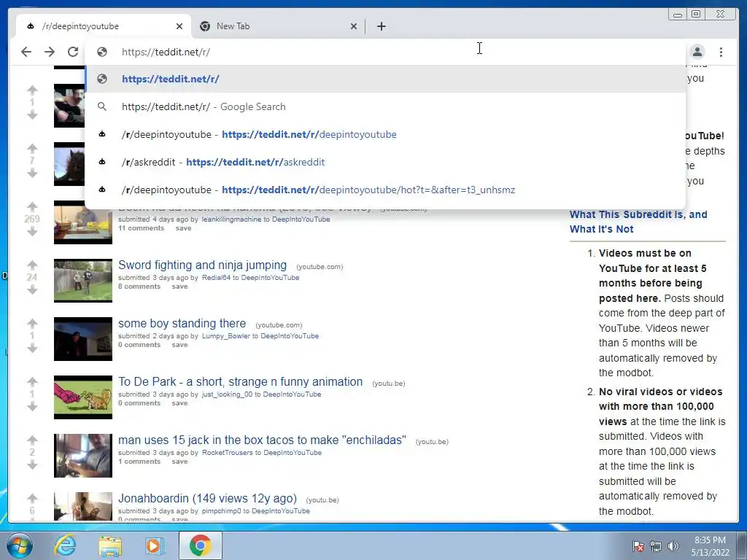Upvote the post with 7 points
The width and height of the screenshot is (747, 560).
click(32, 148)
